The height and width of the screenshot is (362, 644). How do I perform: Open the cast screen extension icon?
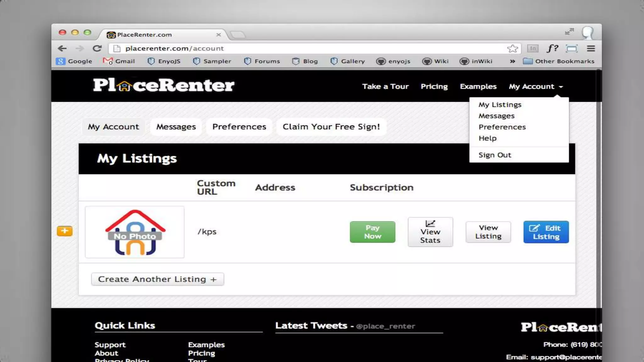[x=571, y=48]
